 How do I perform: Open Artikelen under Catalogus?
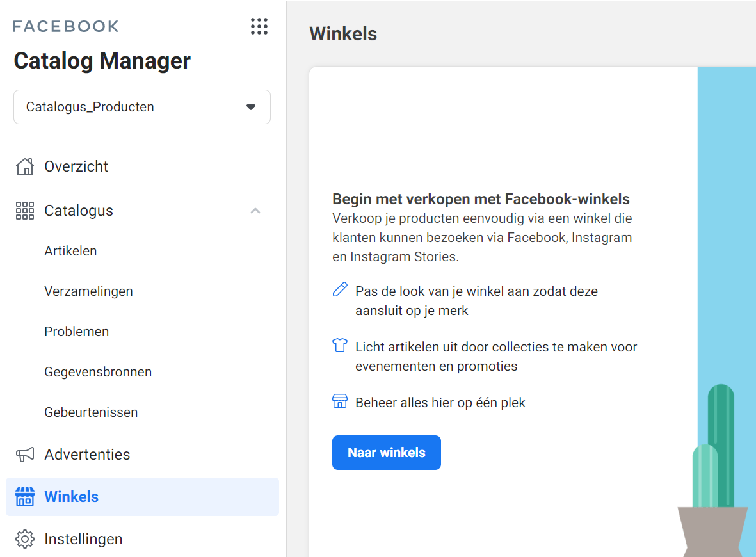(70, 251)
